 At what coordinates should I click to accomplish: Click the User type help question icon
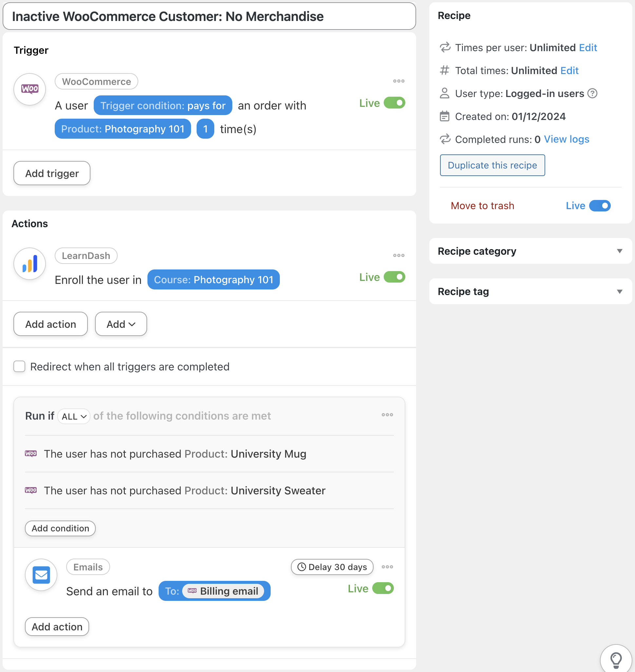(x=592, y=93)
